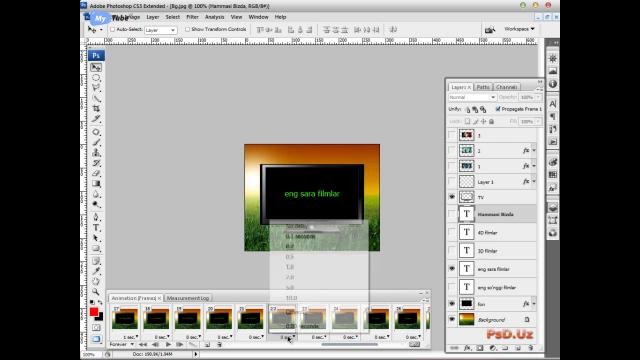
Task: Open frame 17 delay dropdown
Action: [131, 337]
